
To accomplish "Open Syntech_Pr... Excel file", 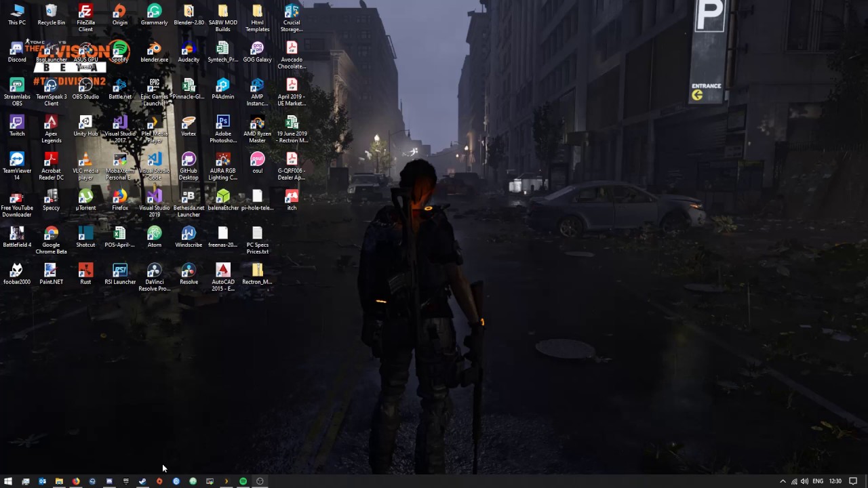I will (x=223, y=52).
